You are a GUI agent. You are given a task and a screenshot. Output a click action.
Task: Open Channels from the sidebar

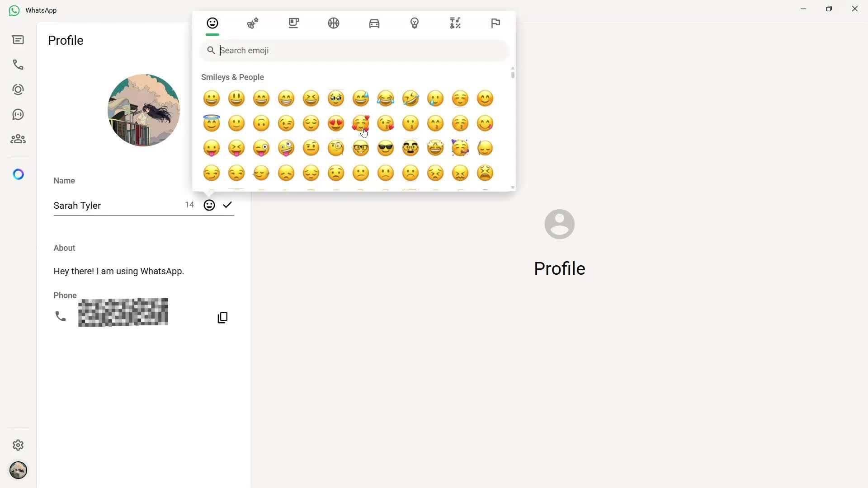coord(18,114)
